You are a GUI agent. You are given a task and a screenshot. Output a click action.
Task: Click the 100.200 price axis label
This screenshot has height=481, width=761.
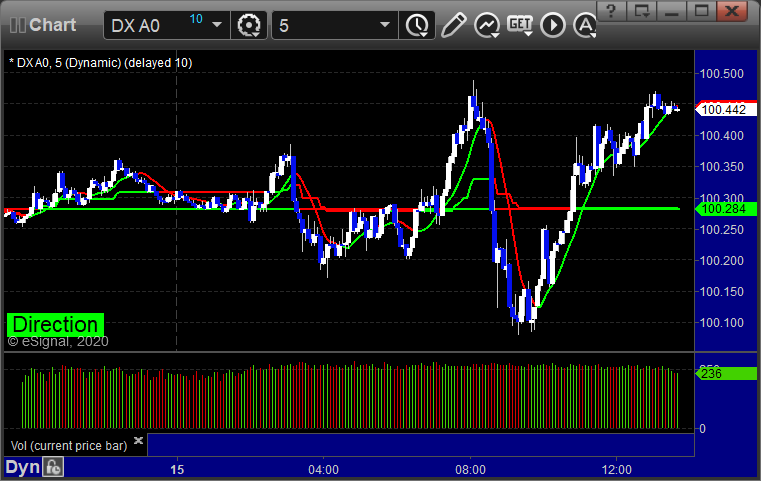(722, 261)
